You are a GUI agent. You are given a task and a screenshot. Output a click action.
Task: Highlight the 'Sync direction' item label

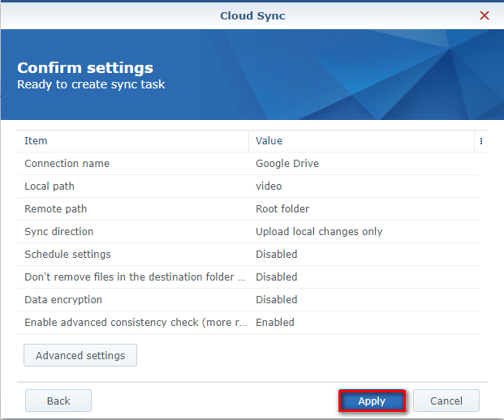[x=58, y=232]
